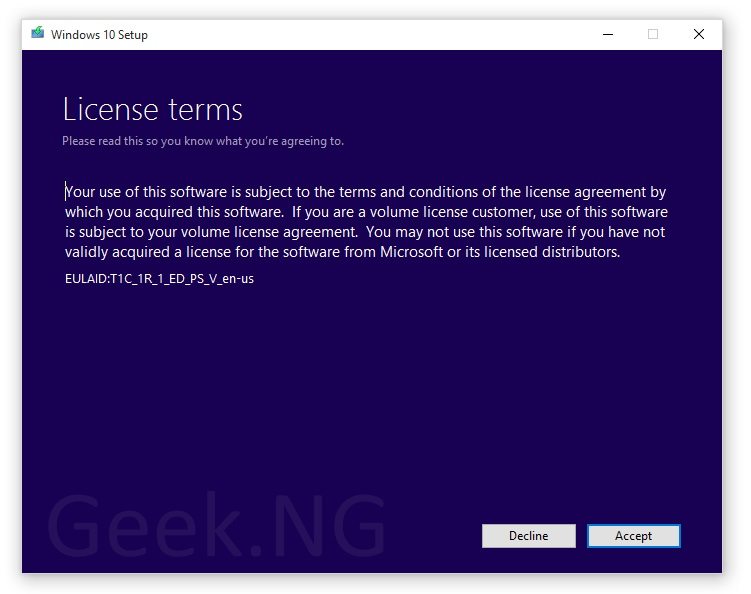Accept the license terms
The image size is (751, 594).
point(633,536)
